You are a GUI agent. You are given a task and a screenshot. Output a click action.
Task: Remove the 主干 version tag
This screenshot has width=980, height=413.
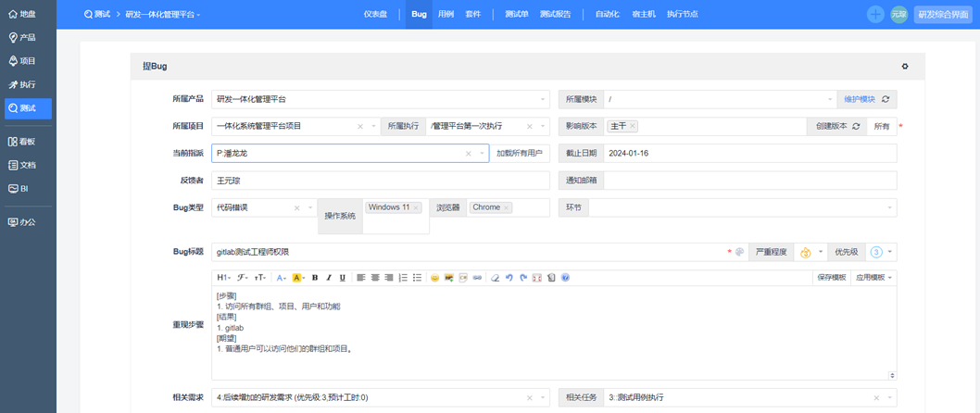click(633, 126)
